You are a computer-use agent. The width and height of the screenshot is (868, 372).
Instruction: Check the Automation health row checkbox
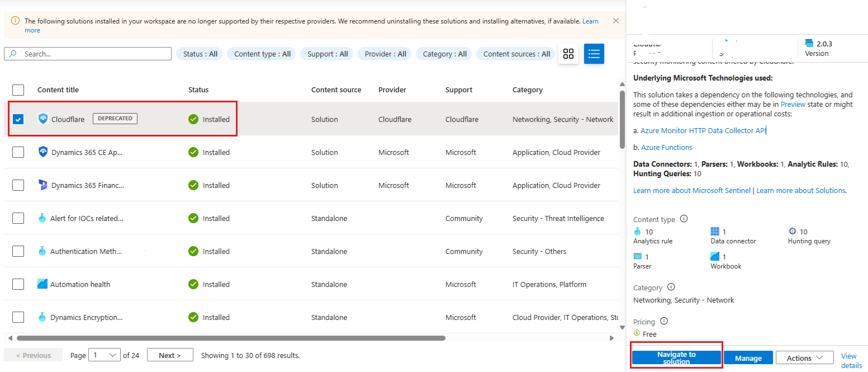(18, 284)
